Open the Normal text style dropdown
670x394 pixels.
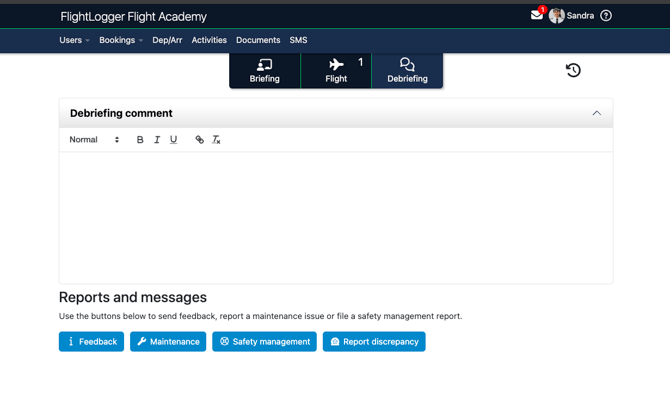[x=94, y=140]
